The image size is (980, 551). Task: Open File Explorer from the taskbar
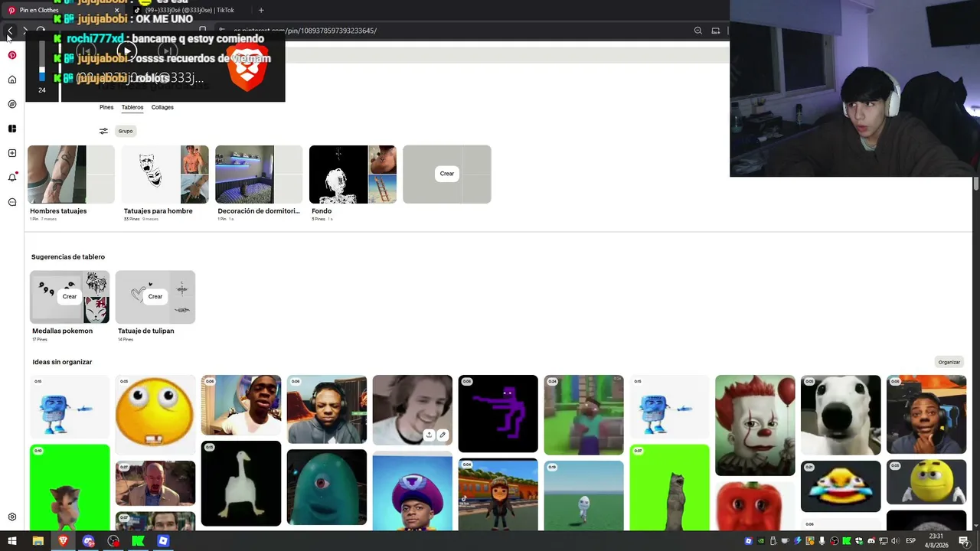(x=38, y=541)
